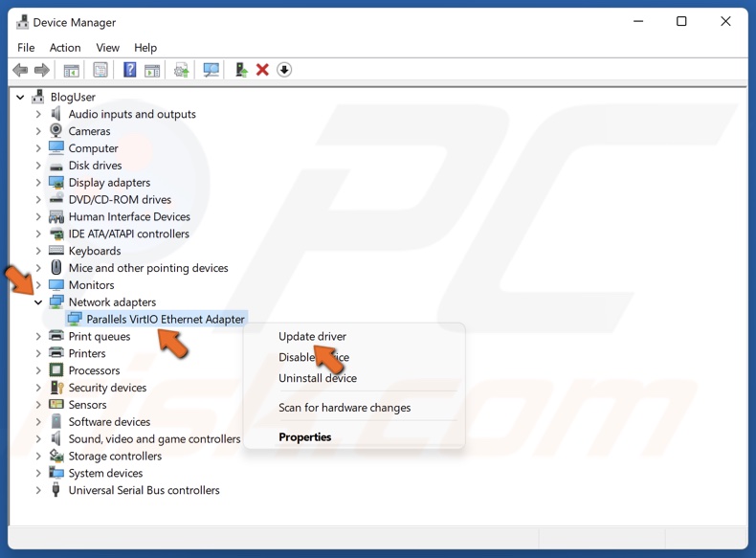Viewport: 756px width, 558px height.
Task: Select the Network adapters label
Action: pyautogui.click(x=112, y=301)
